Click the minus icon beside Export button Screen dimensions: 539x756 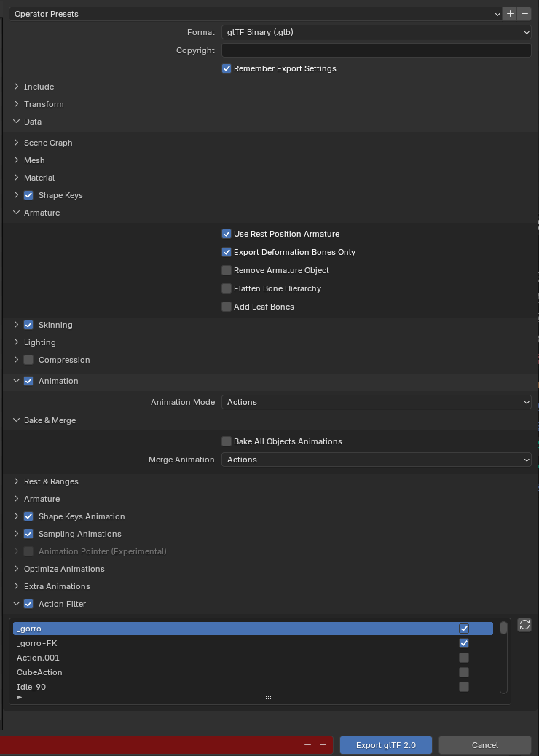coord(307,745)
